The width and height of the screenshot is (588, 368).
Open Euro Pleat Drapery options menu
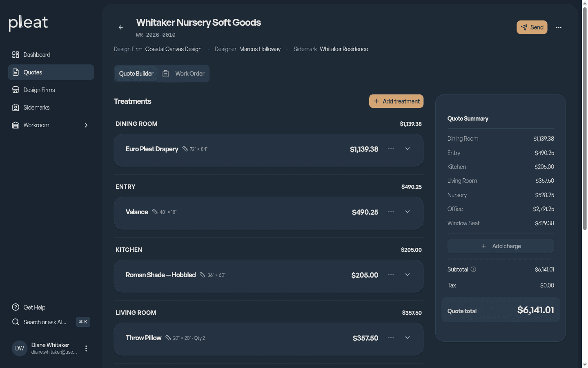coord(391,149)
